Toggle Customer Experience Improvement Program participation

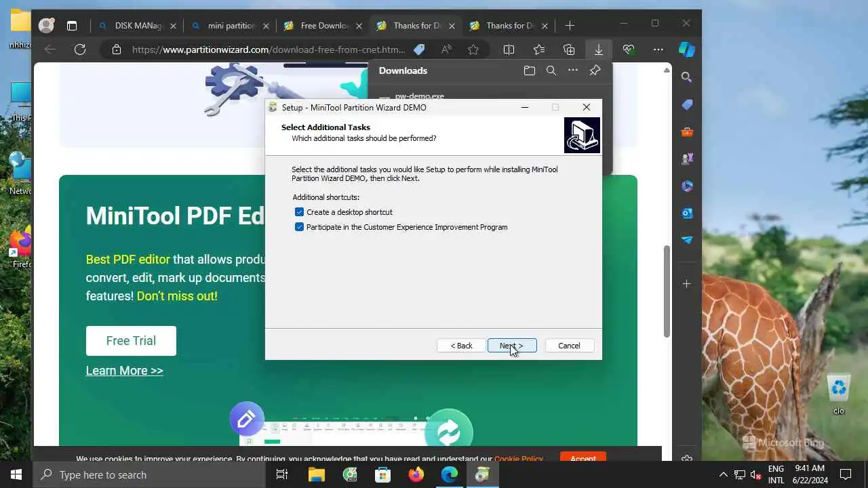click(299, 227)
